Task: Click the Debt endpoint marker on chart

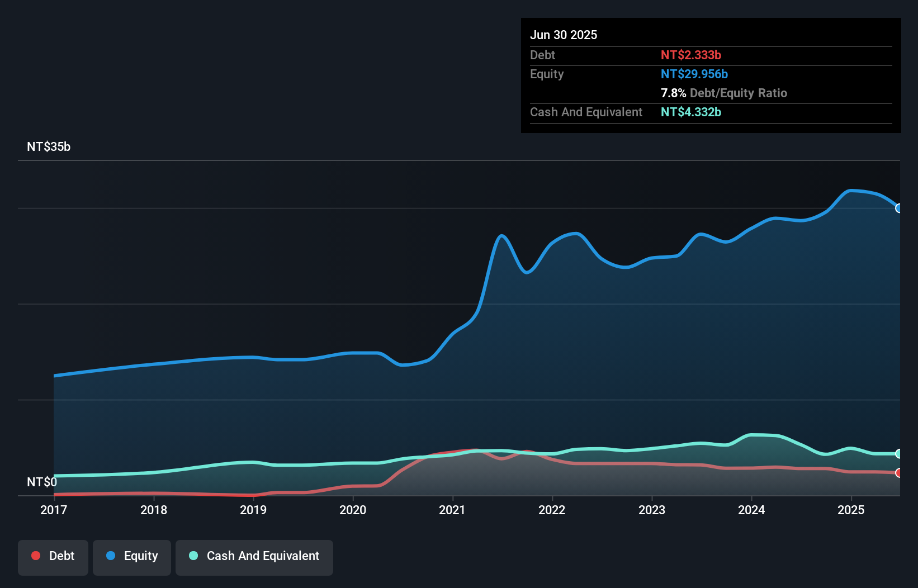Action: pos(899,473)
